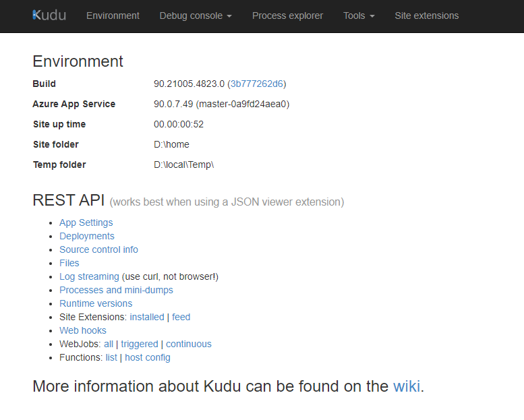
Task: Open the Files API link
Action: 69,263
